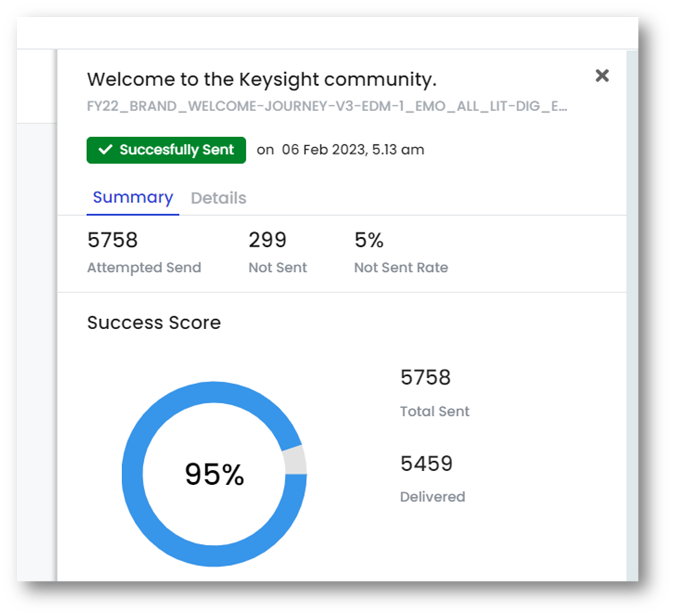Select the Summary tab
This screenshot has height=616, width=673.
click(x=133, y=197)
